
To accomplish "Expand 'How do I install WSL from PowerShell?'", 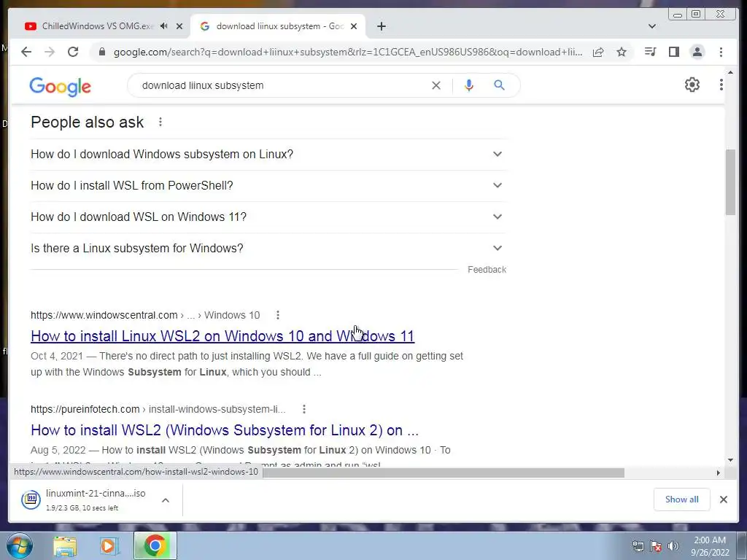I will [x=268, y=186].
